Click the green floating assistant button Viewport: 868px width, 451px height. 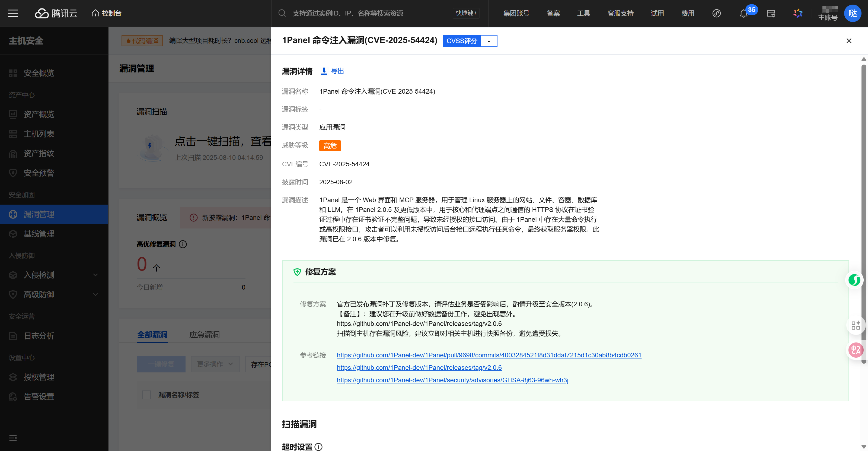[854, 280]
